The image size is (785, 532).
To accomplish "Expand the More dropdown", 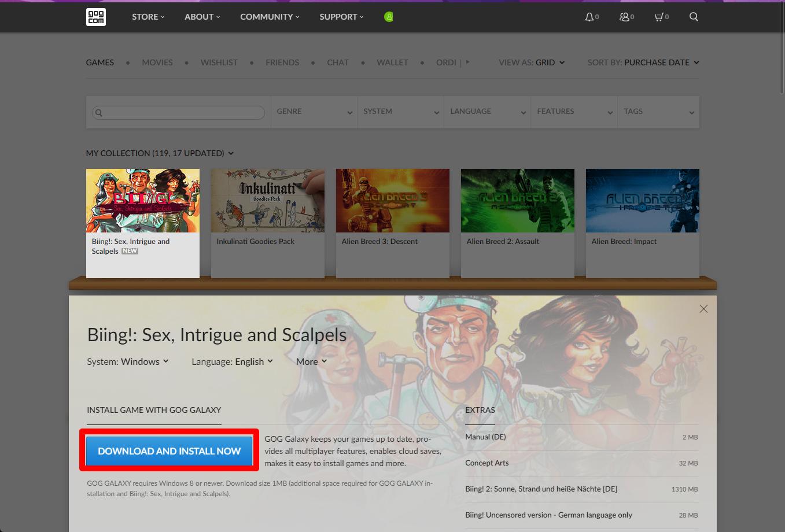I will point(312,361).
